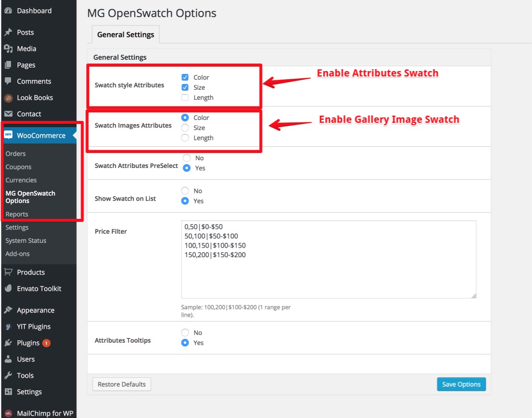This screenshot has height=418, width=532.
Task: Click the Media library icon
Action: (8, 48)
